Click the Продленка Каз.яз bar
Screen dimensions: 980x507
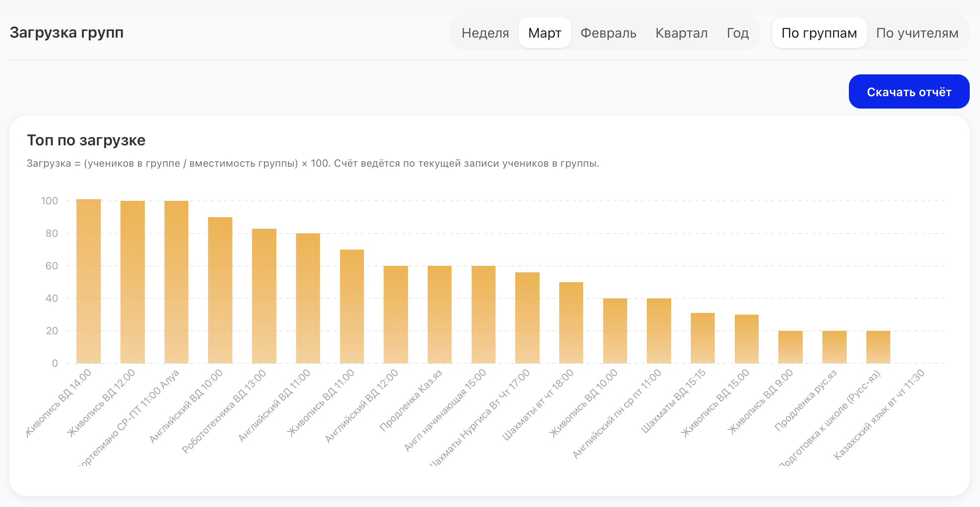point(440,315)
